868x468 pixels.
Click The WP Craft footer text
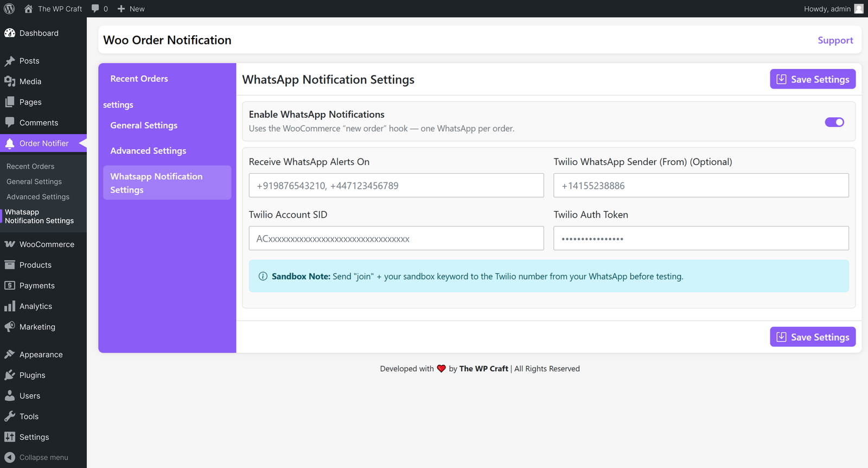pos(484,369)
